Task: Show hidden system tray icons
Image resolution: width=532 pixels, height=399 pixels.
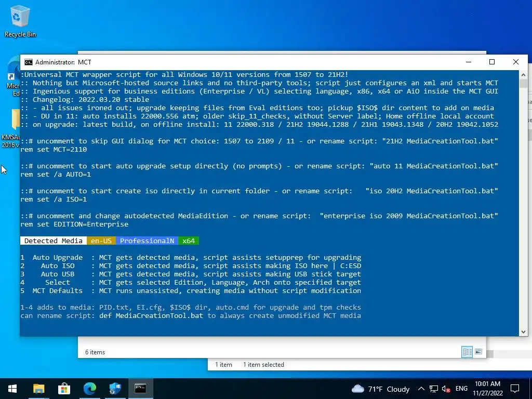Action: 421,389
